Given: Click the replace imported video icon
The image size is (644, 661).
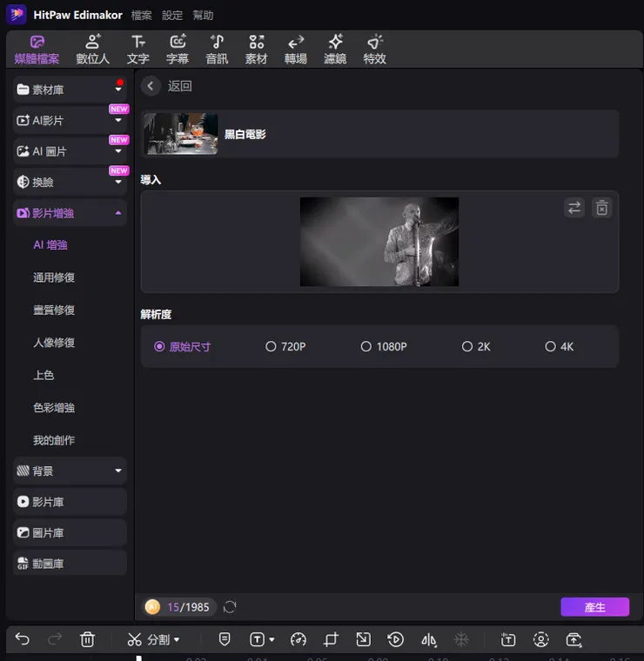Looking at the screenshot, I should (x=574, y=208).
